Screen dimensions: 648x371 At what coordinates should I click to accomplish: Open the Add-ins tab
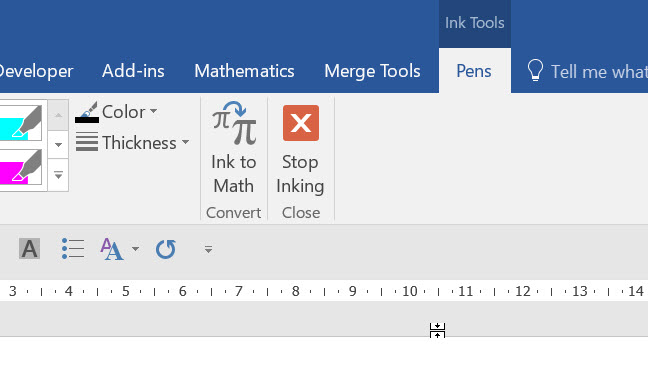(x=133, y=71)
